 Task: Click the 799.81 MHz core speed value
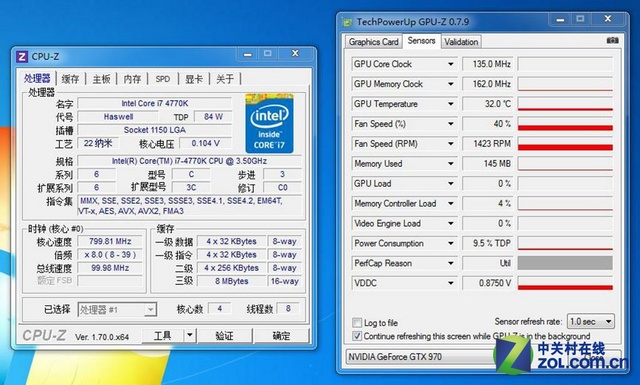(x=110, y=241)
